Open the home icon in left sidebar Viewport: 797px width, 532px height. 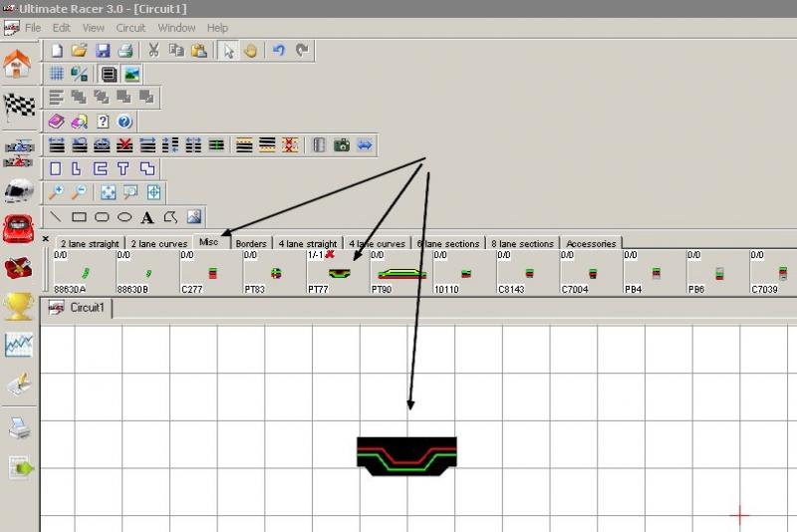[x=18, y=64]
